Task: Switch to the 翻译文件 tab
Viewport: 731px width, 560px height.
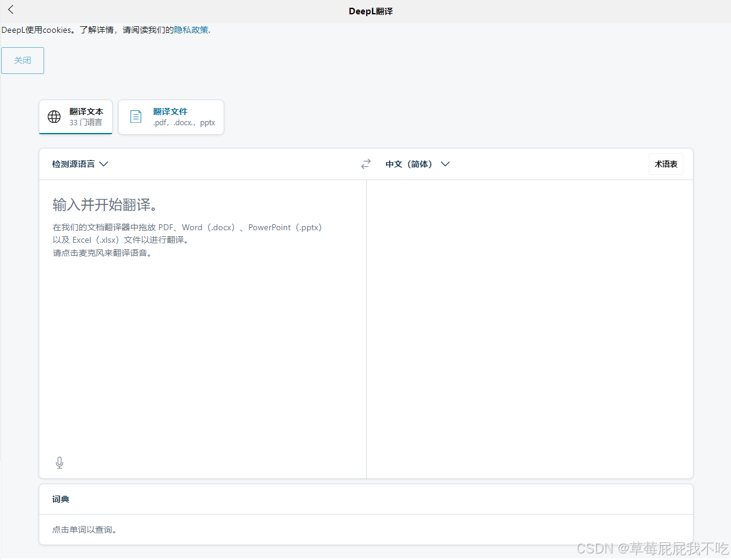Action: tap(171, 117)
